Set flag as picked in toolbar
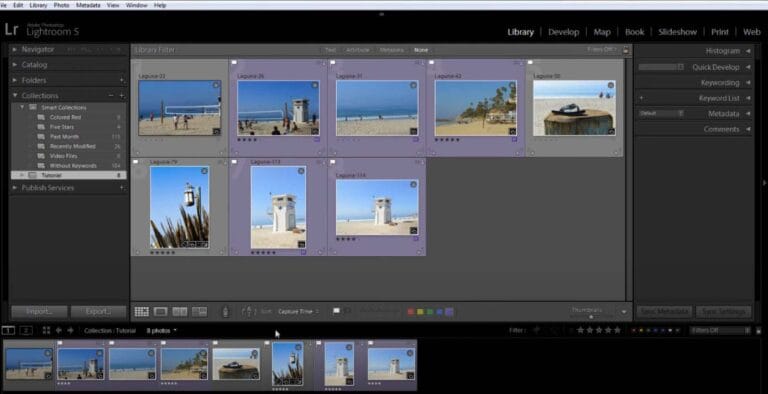 [336, 311]
